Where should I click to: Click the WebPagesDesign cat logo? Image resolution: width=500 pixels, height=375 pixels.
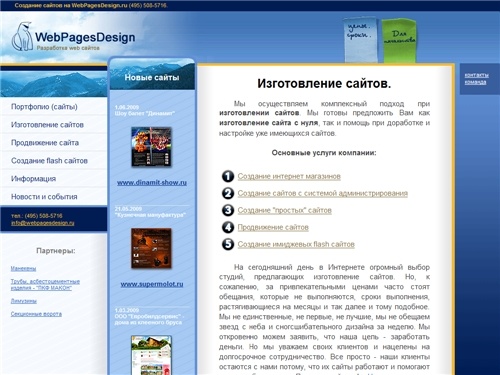tap(23, 37)
